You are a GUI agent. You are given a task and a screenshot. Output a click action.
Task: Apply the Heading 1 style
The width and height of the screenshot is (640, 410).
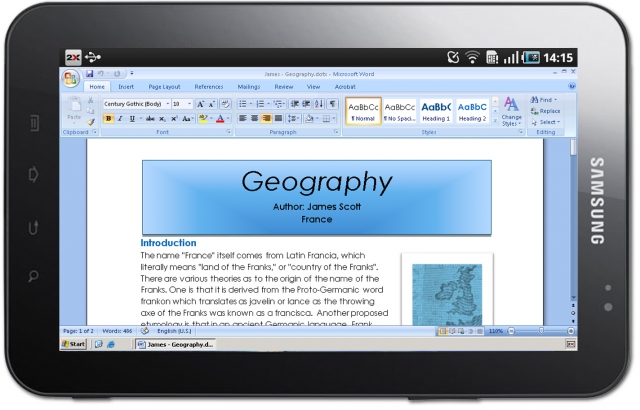[x=436, y=110]
